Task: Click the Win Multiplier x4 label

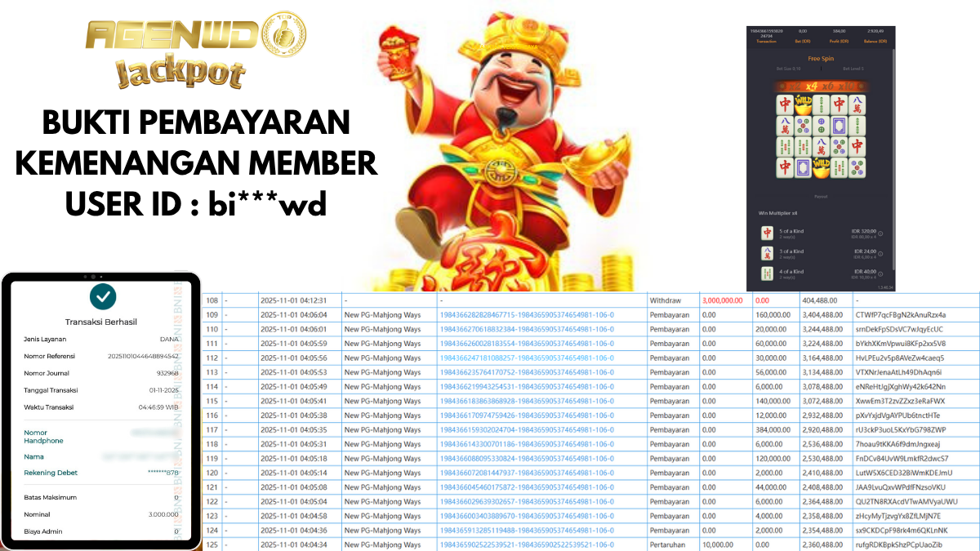Action: point(777,213)
